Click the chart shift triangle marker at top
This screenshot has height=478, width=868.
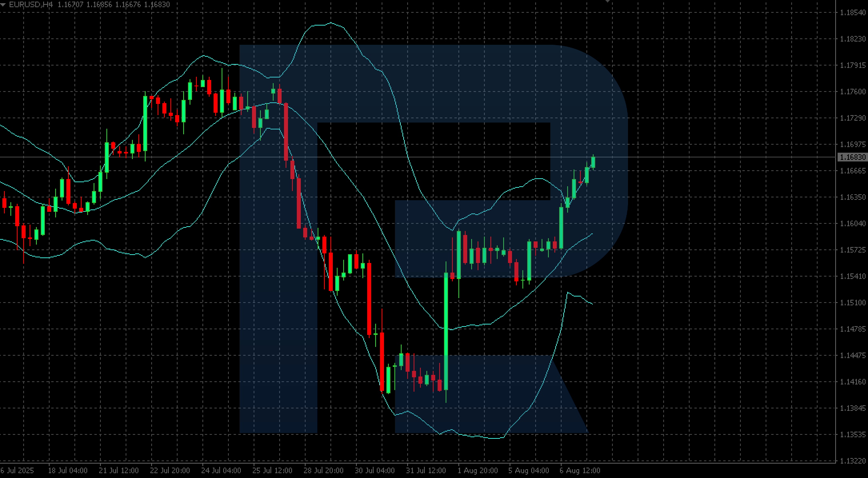pos(608,1)
